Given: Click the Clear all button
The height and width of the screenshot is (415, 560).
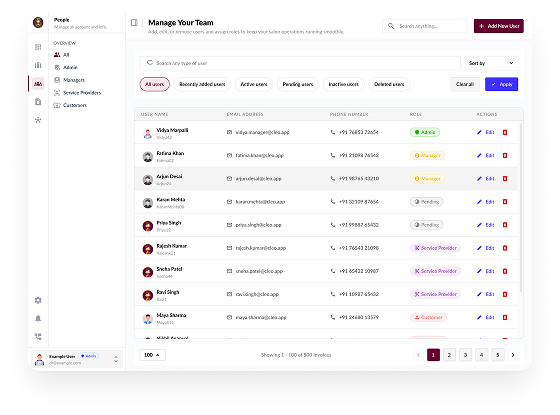Looking at the screenshot, I should tap(465, 84).
